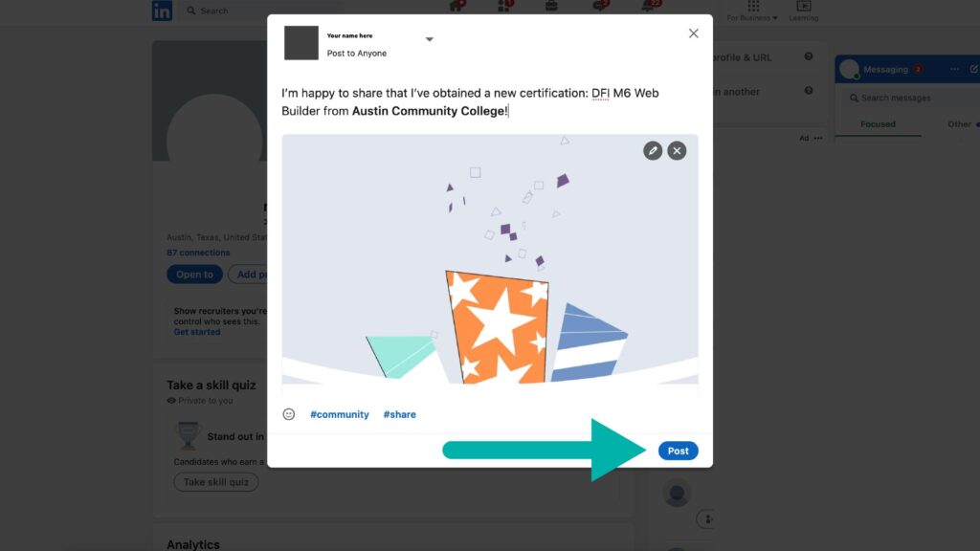The width and height of the screenshot is (980, 551).
Task: Add the #share hashtag suggestion
Action: coord(399,414)
